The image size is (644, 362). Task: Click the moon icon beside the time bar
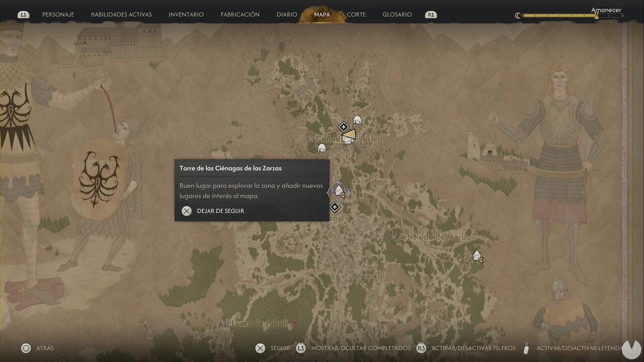517,16
